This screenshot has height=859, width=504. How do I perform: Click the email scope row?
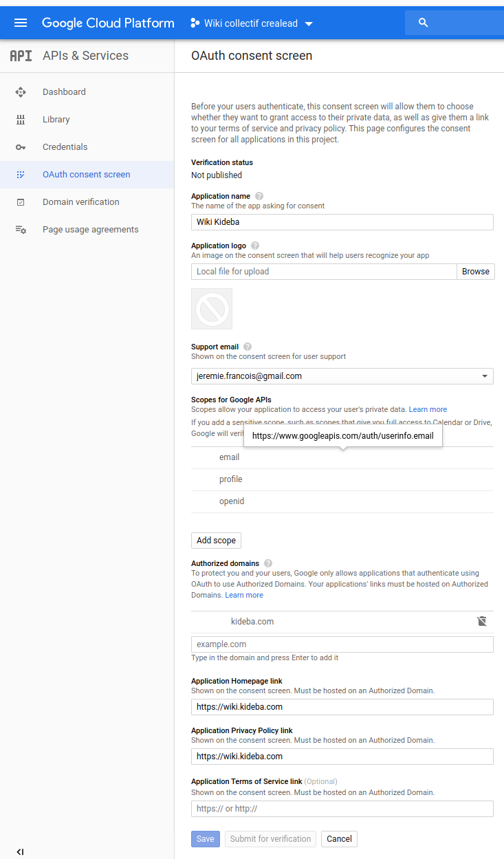(342, 457)
